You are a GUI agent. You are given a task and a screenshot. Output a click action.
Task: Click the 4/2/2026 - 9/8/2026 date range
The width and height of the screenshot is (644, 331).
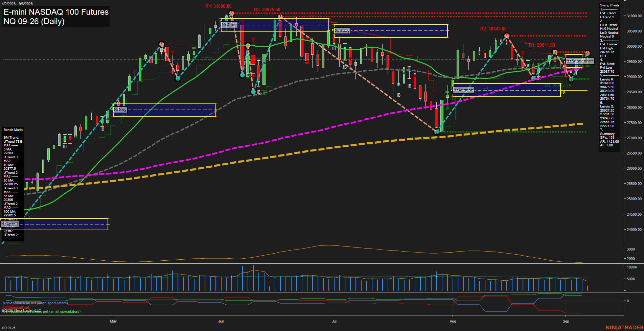coord(17,4)
